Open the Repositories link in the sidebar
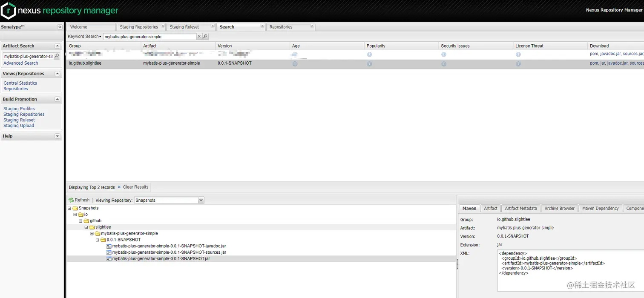The image size is (644, 298). (x=16, y=89)
